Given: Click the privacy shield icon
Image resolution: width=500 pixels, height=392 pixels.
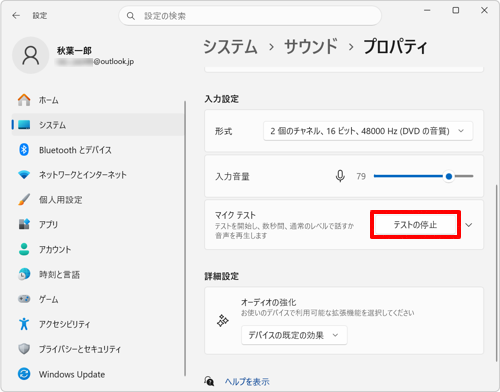Looking at the screenshot, I should [24, 349].
